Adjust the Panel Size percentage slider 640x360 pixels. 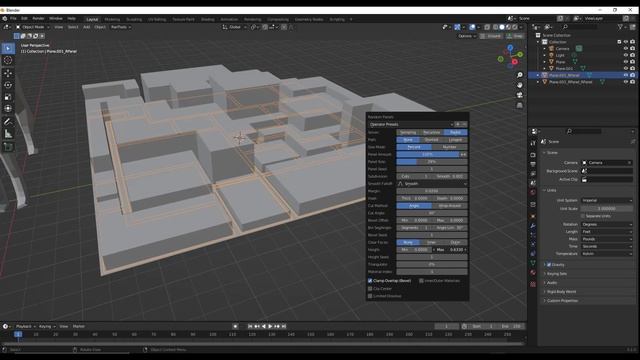(432, 162)
